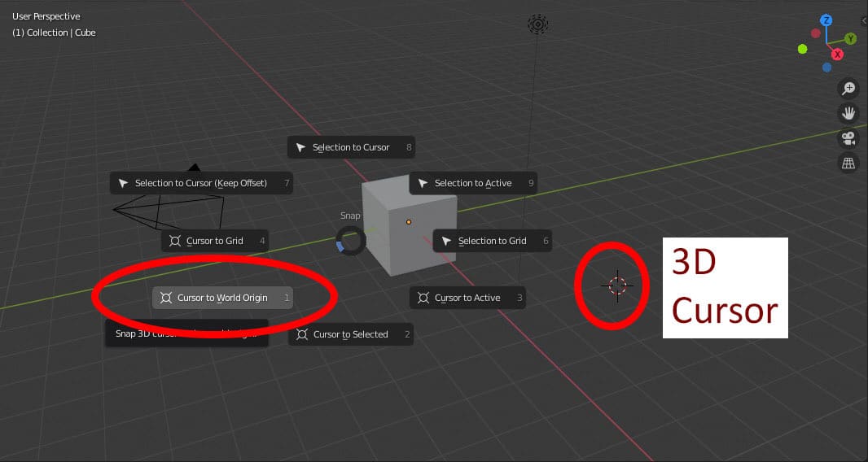
Task: Click the negative Y green gizmo dot
Action: (x=803, y=50)
